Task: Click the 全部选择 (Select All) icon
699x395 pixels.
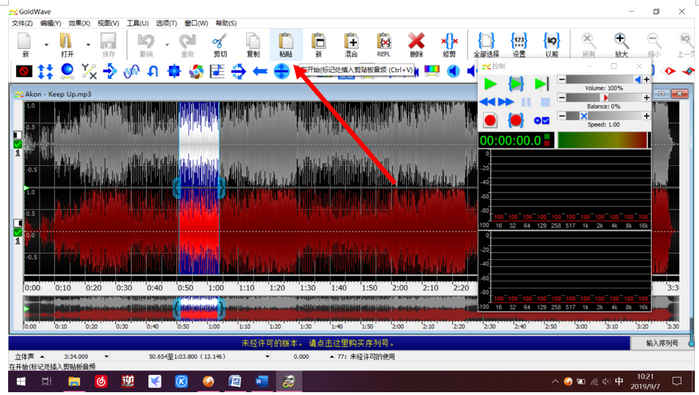Action: 486,41
